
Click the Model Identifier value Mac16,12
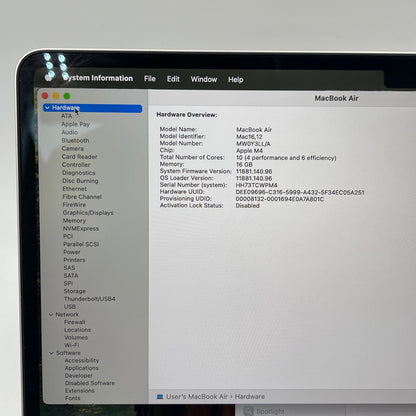(249, 137)
